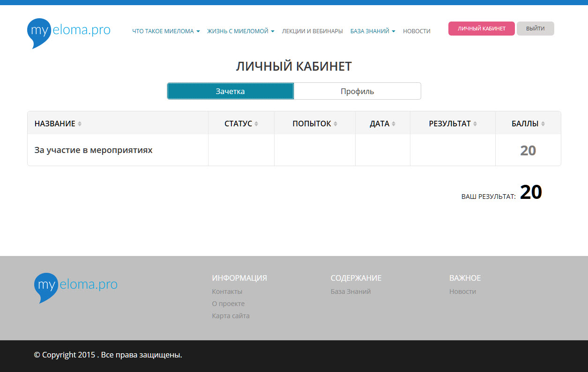This screenshot has width=588, height=372.
Task: Switch to the Профиль tab
Action: pyautogui.click(x=357, y=91)
